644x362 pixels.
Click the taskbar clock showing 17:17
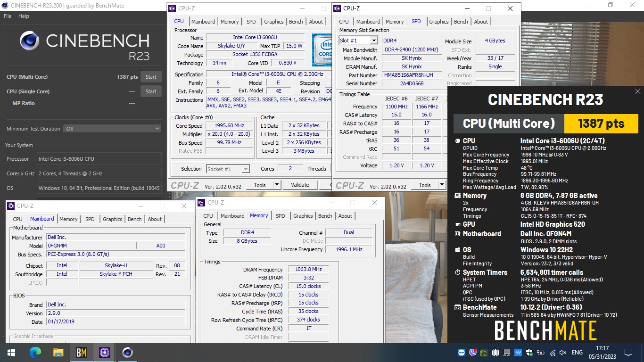602,352
